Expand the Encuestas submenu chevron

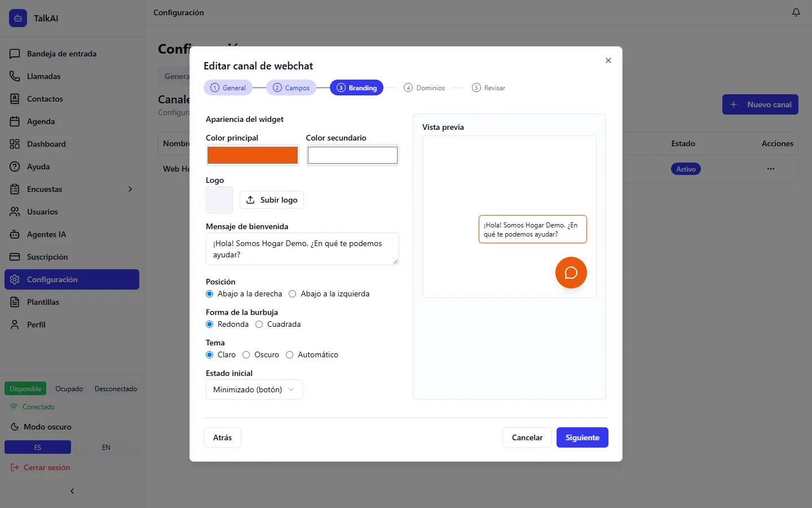pos(130,189)
